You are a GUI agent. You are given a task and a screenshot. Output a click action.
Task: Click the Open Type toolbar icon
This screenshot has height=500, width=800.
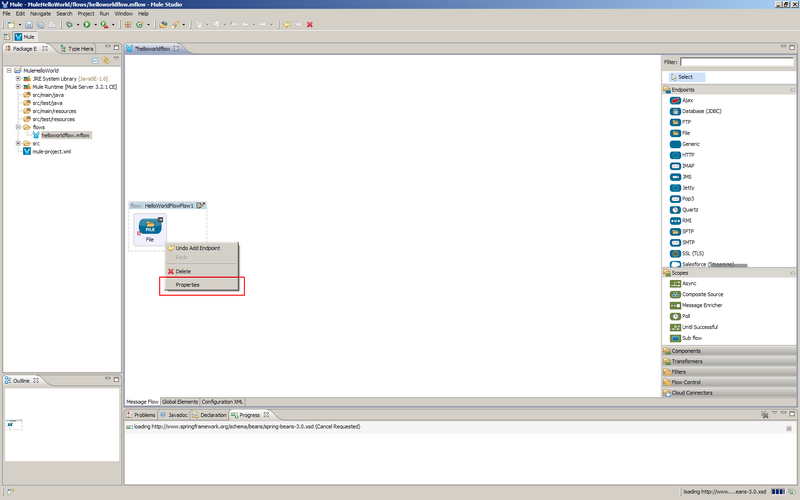coord(163,24)
